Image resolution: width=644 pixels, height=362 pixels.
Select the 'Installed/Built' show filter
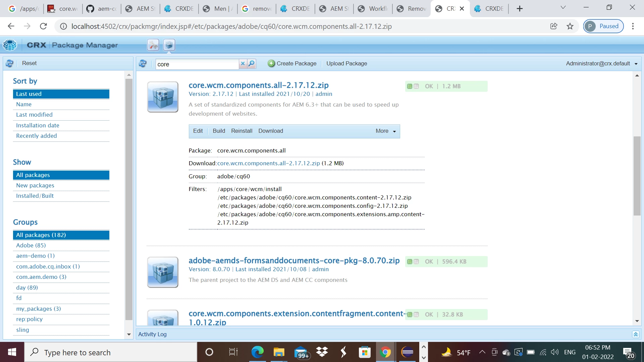(35, 196)
